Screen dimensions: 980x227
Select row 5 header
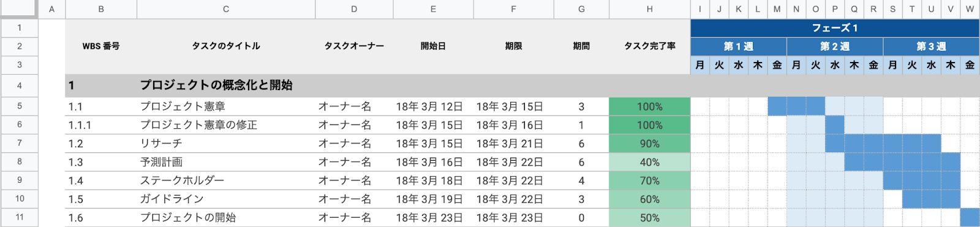click(19, 106)
